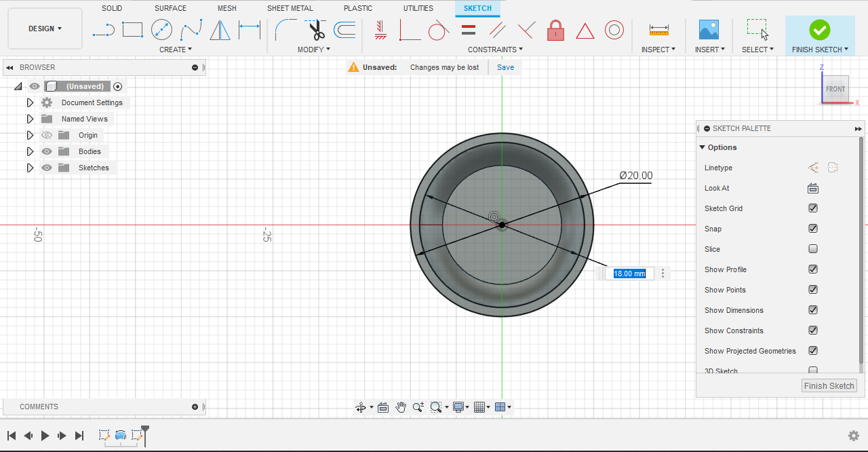Apply the Concentric constraint
Screen dimensions: 868x452
click(614, 30)
